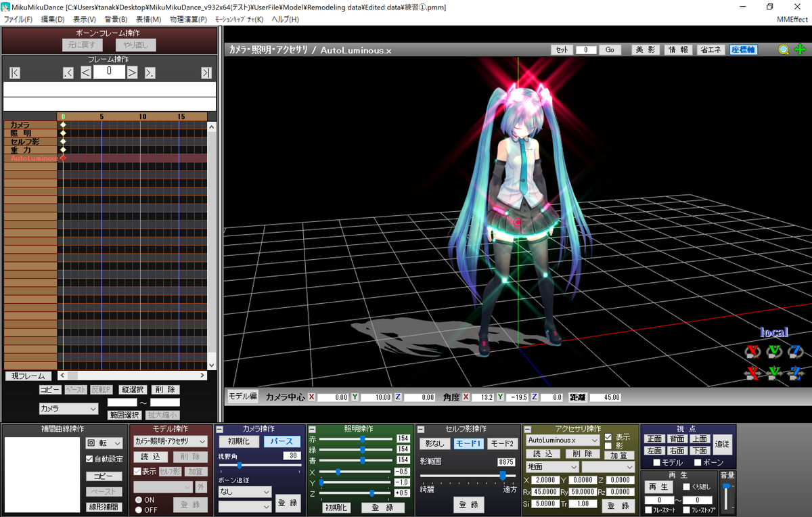Open empty dropdown below ボーン追従 なし

(x=244, y=505)
